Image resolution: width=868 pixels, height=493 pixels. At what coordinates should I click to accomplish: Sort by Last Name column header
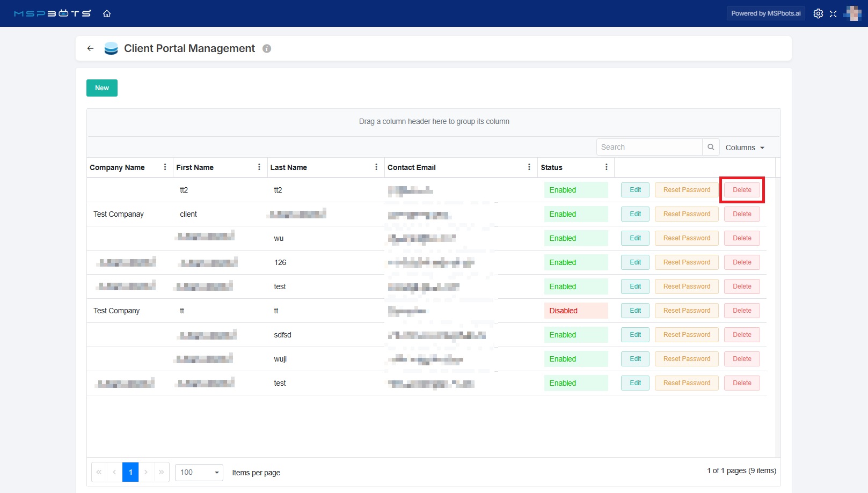pos(289,167)
